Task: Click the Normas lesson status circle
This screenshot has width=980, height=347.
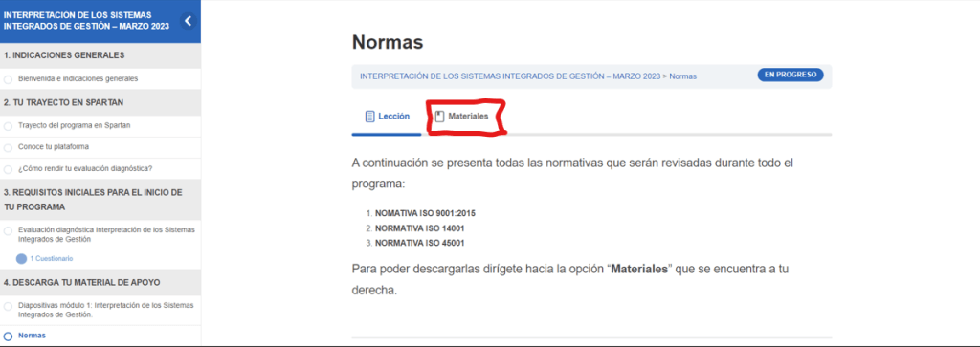Action: (8, 336)
